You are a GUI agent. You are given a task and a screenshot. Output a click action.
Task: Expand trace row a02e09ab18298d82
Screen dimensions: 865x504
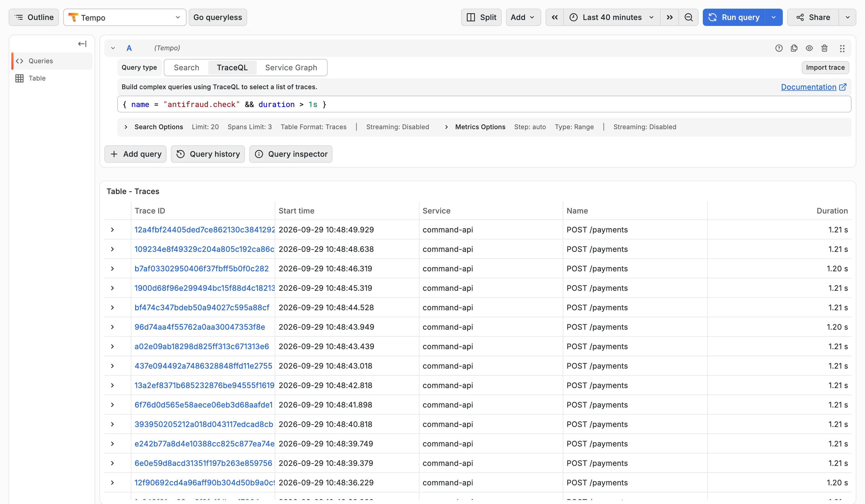[112, 346]
